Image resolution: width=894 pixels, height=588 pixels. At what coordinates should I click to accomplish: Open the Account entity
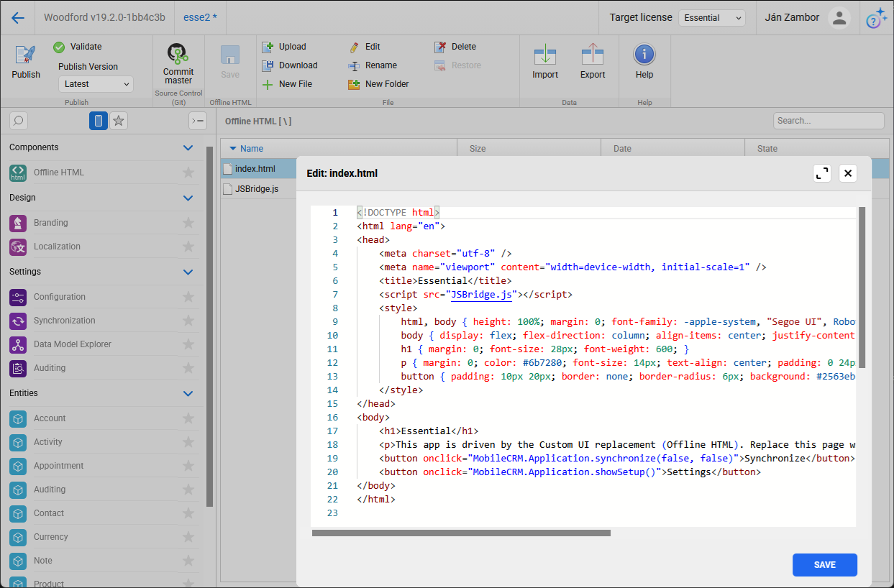[50, 418]
